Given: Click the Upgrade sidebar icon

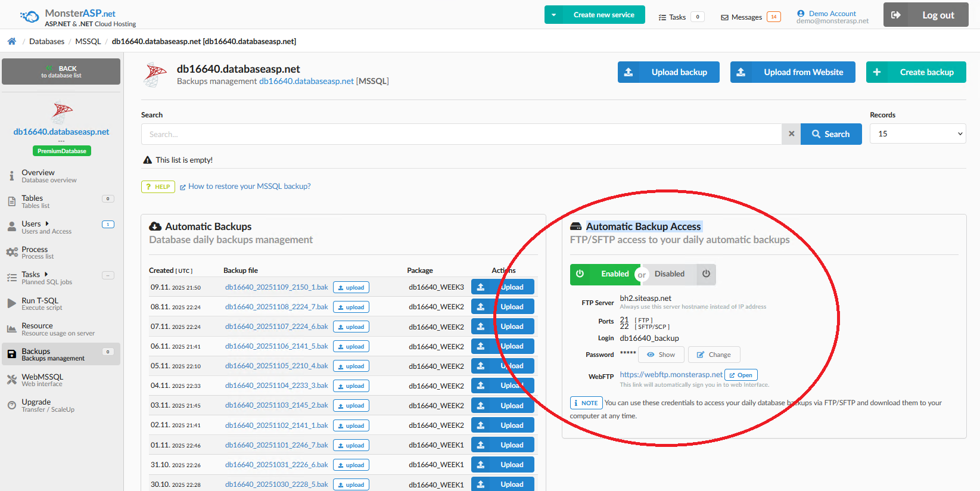Looking at the screenshot, I should pyautogui.click(x=11, y=405).
